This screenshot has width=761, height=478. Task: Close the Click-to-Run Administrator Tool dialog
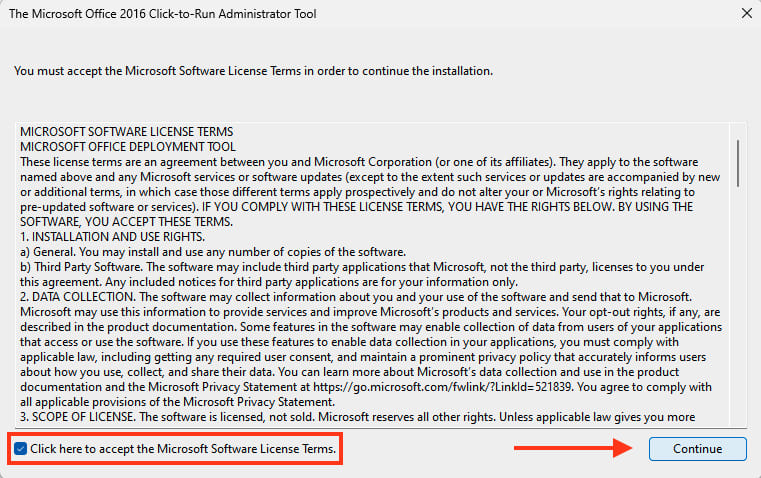747,13
